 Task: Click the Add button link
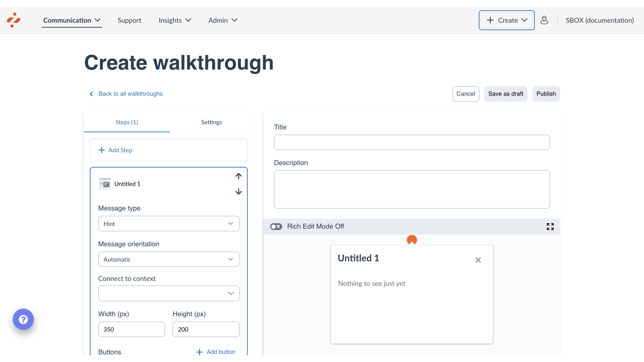click(216, 352)
